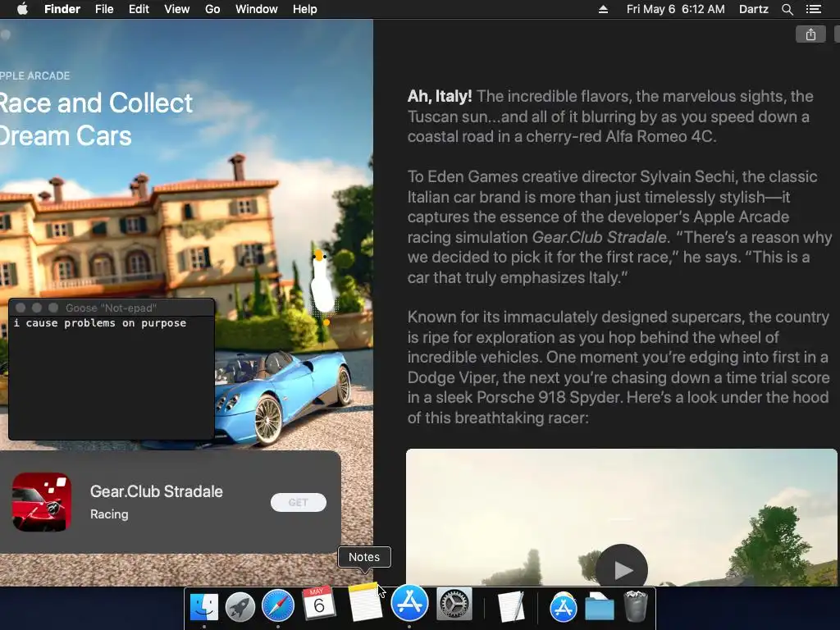This screenshot has height=630, width=840.
Task: Click the video preview thumbnail
Action: (622, 518)
